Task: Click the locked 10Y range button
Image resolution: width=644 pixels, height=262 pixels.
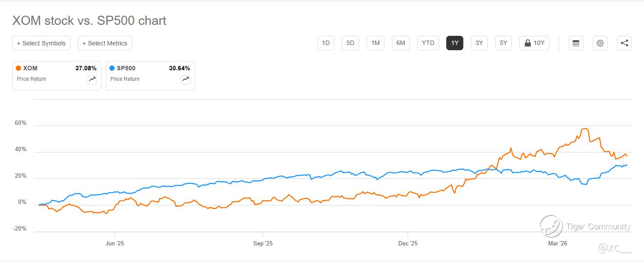Action: pos(534,43)
